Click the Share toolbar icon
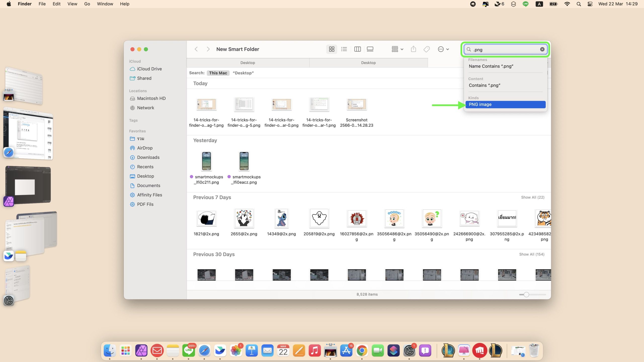The height and width of the screenshot is (362, 644). [x=413, y=49]
